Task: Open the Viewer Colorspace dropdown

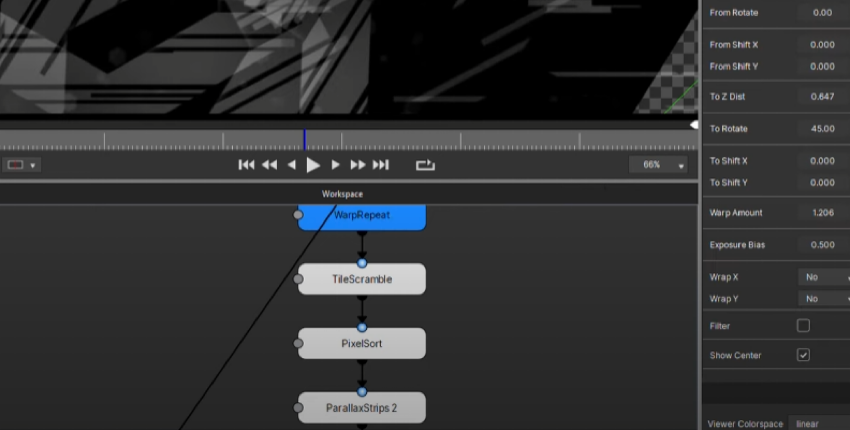Action: (x=819, y=423)
